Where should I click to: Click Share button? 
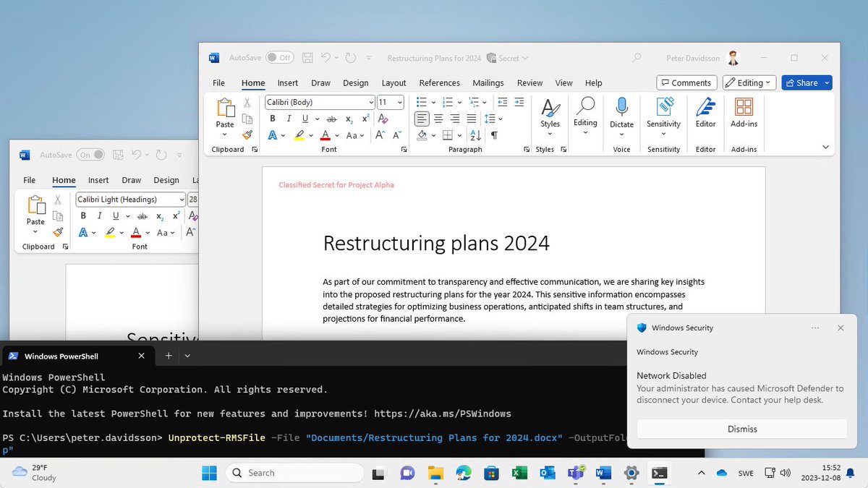pos(807,82)
